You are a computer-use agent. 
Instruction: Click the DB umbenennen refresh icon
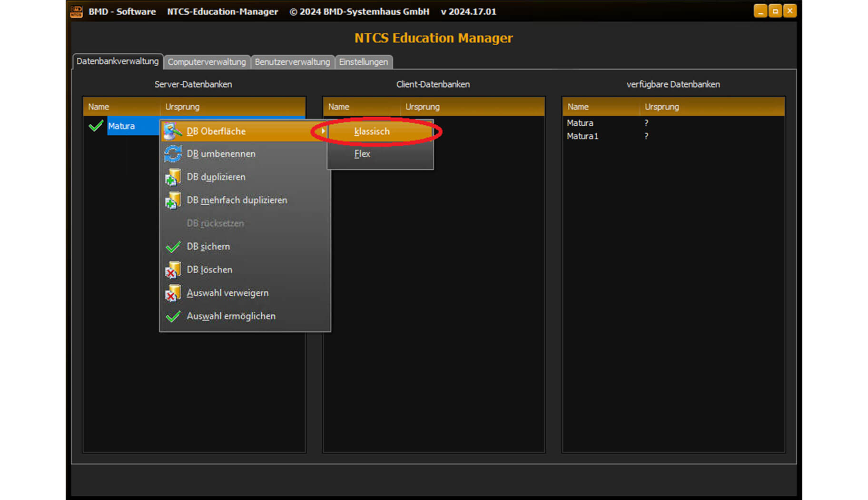pos(172,154)
